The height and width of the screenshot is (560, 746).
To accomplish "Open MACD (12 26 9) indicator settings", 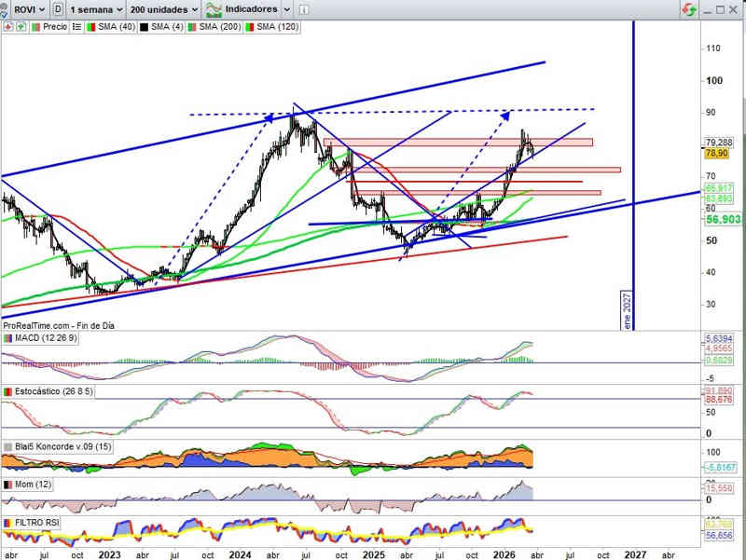I will click(46, 337).
